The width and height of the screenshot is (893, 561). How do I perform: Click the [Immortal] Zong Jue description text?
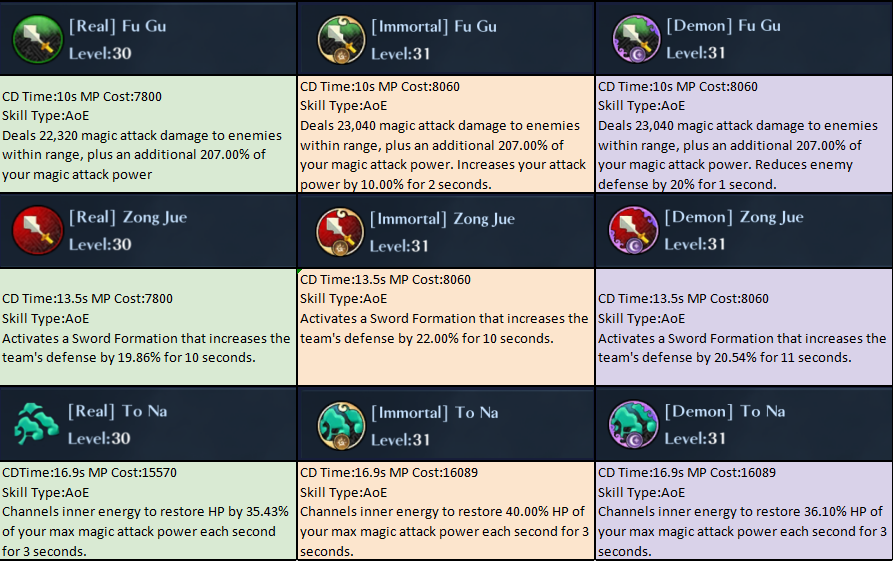point(444,328)
